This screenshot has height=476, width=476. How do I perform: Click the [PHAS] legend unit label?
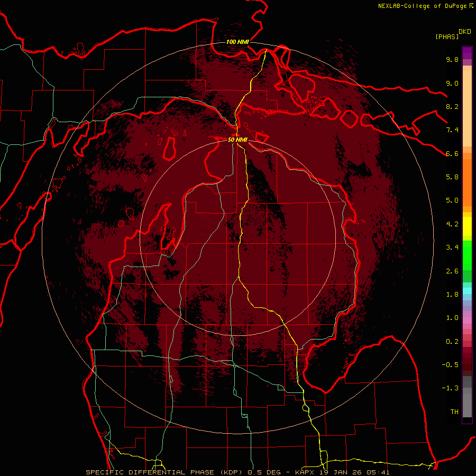tap(447, 36)
